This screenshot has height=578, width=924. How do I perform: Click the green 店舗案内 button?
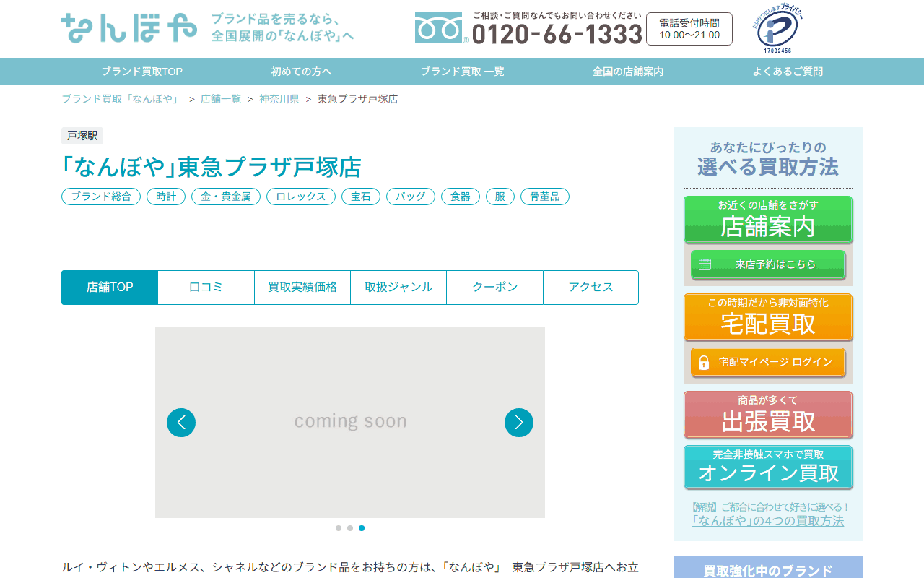768,220
